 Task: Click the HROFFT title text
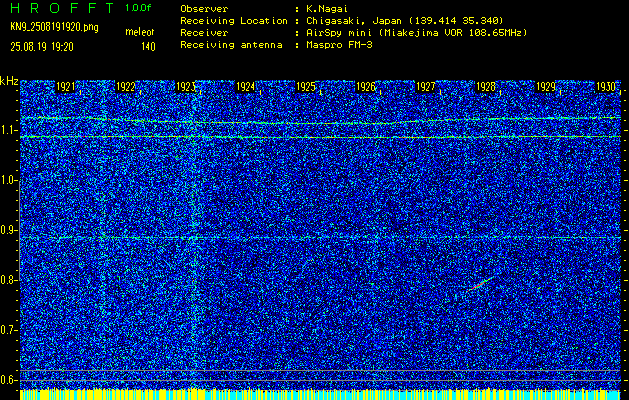point(63,8)
